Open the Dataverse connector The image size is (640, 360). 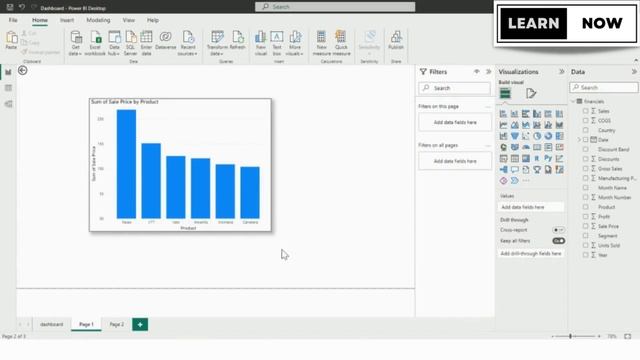(x=165, y=40)
